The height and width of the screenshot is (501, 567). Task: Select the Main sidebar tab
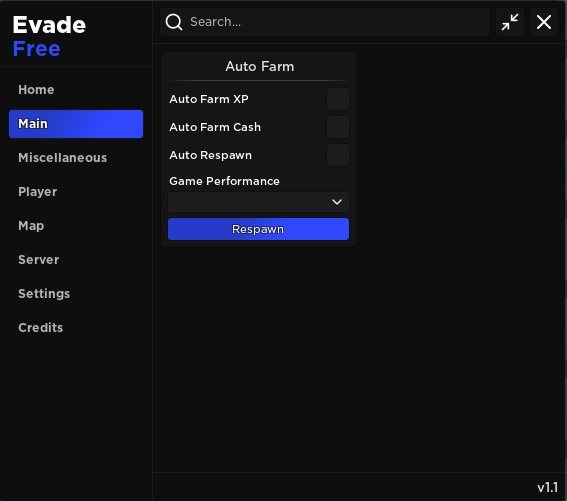76,124
